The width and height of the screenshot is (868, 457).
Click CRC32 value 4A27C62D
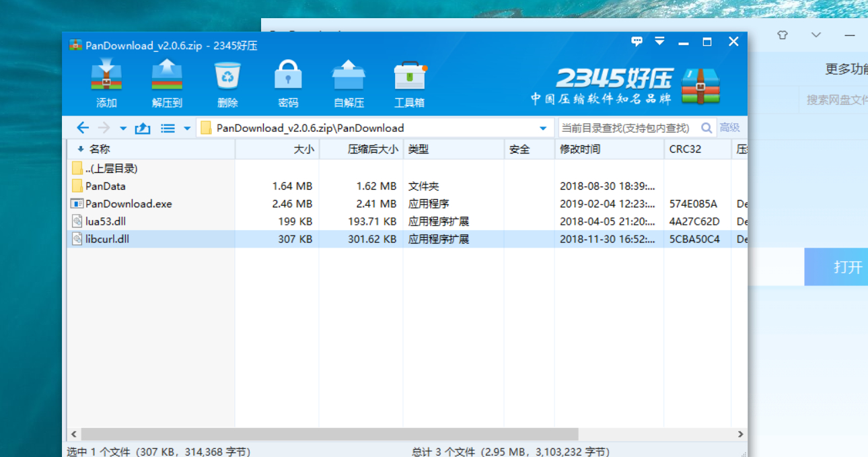tap(694, 221)
